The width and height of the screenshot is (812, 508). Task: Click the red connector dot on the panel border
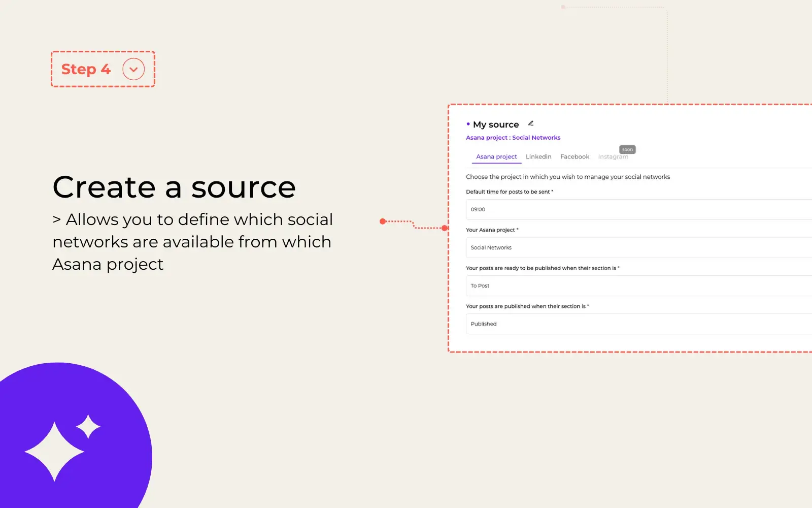(x=445, y=228)
